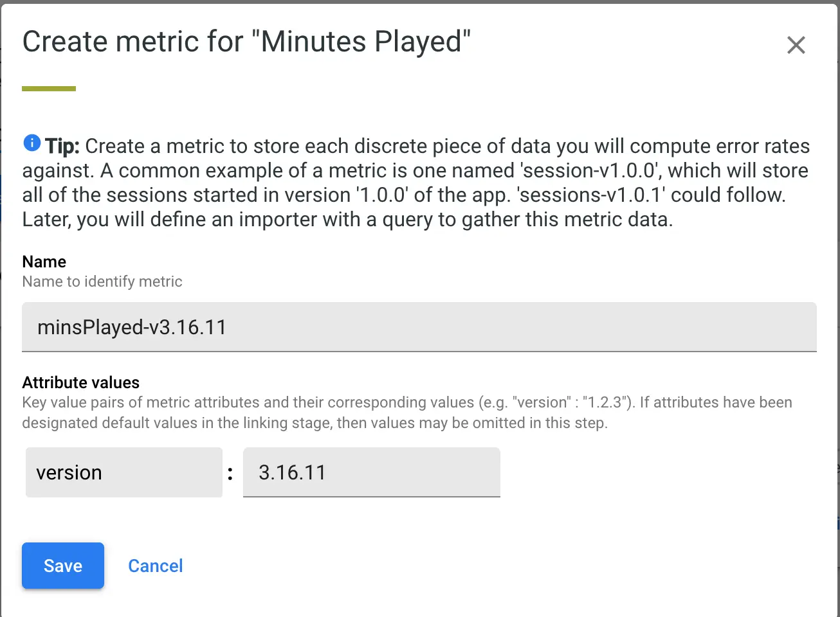
Task: Click the blue info icon beside Tip
Action: tap(32, 143)
